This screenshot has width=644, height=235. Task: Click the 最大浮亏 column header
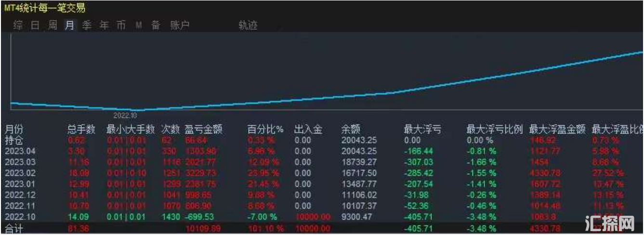click(422, 129)
